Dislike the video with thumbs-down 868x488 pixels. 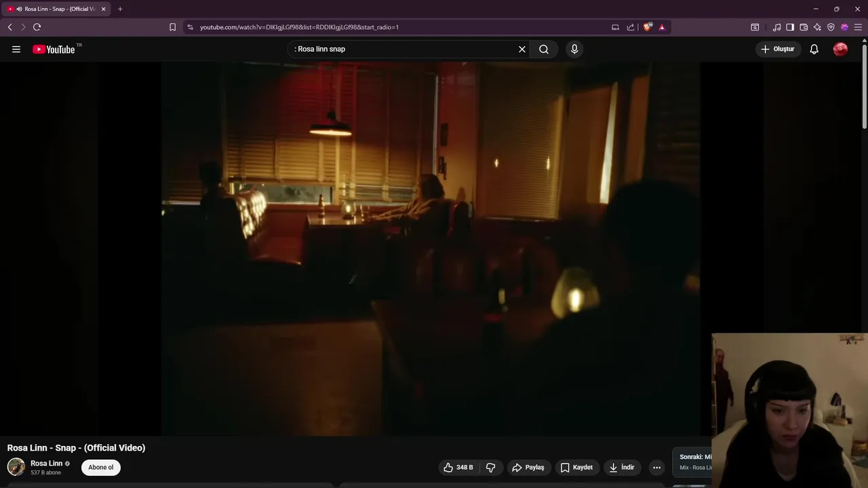click(491, 468)
